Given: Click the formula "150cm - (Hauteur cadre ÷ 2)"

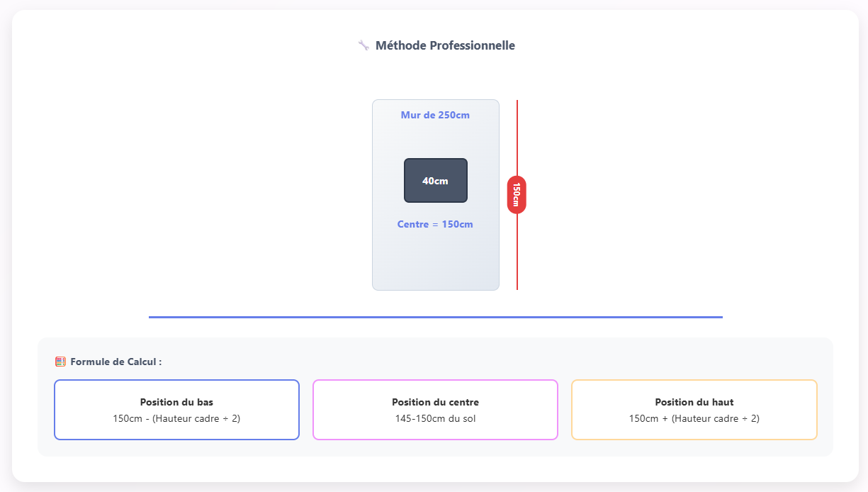Looking at the screenshot, I should coord(176,418).
